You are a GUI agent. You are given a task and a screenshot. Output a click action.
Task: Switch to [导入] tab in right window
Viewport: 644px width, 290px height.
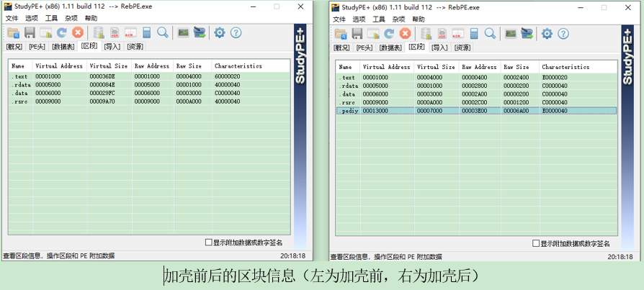439,47
